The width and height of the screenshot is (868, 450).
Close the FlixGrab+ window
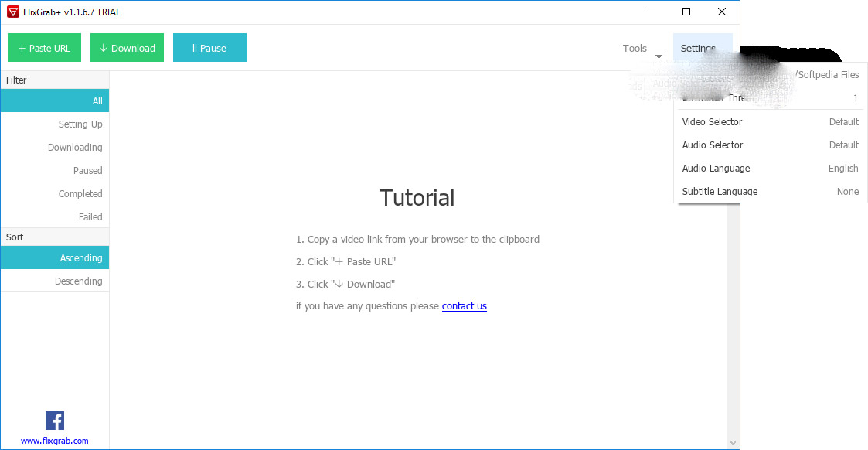click(x=722, y=12)
